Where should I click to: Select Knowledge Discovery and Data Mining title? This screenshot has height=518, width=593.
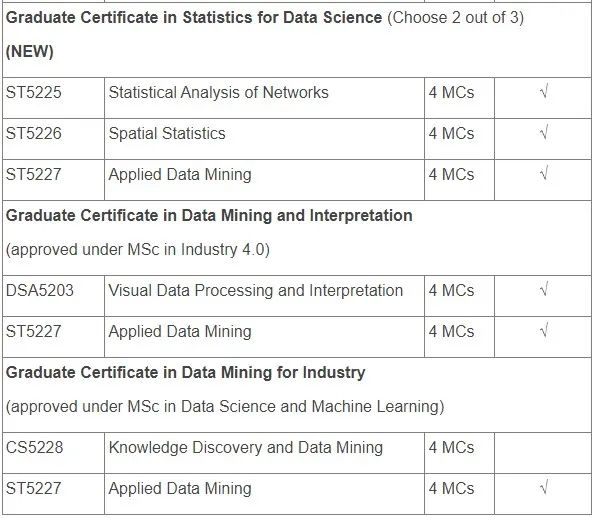pos(245,447)
